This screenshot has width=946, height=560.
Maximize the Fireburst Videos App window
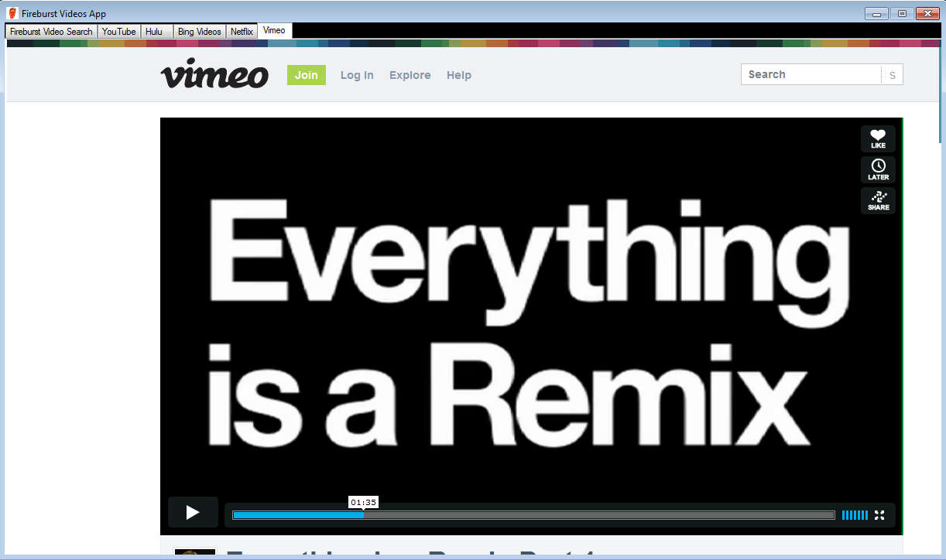pos(902,13)
